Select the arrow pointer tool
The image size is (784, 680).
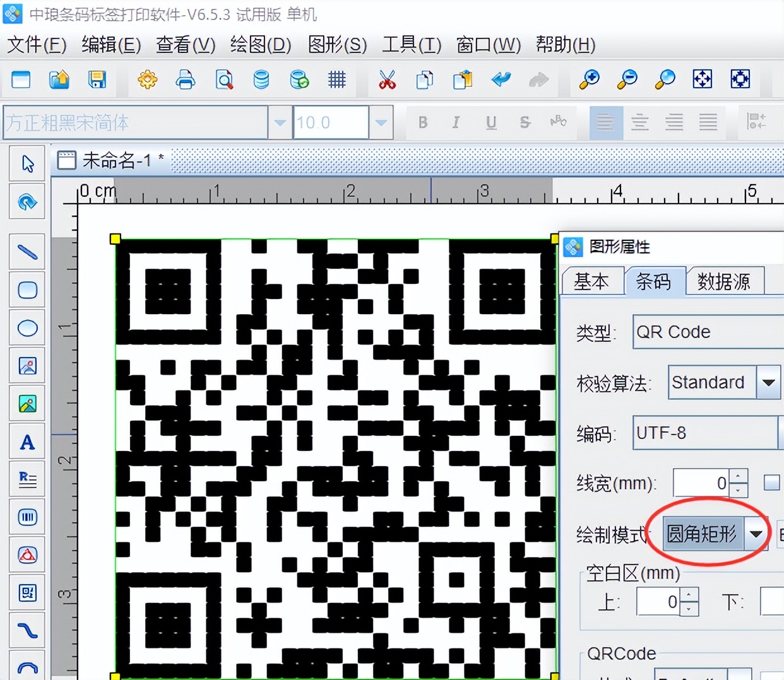[27, 164]
